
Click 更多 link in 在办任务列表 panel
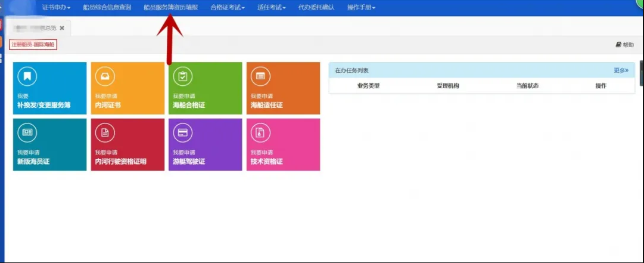coord(621,70)
